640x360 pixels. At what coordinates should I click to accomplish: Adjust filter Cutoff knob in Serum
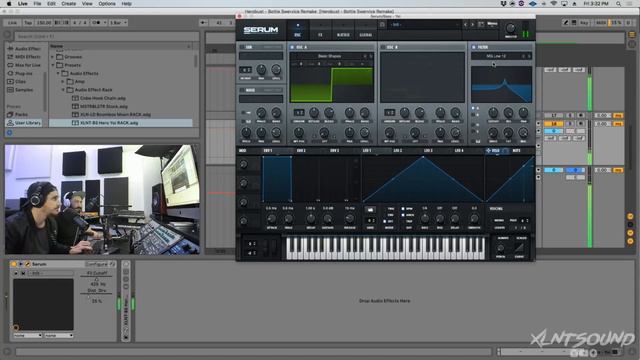pyautogui.click(x=493, y=112)
